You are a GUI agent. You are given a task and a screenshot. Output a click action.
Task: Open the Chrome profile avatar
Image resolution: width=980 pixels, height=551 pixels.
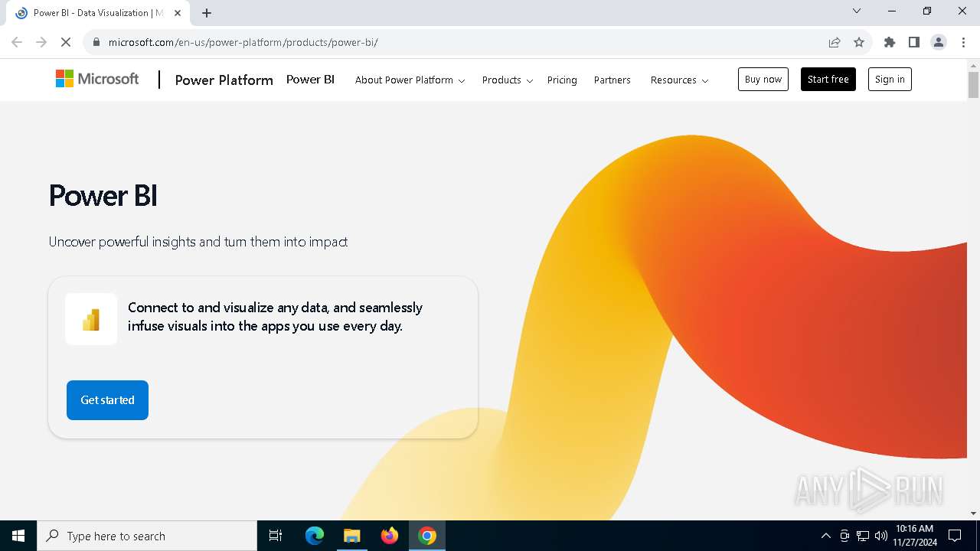pyautogui.click(x=939, y=42)
